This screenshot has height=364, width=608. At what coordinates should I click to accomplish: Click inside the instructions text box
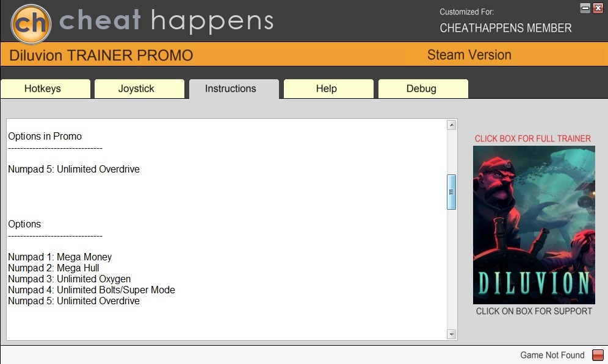click(227, 230)
